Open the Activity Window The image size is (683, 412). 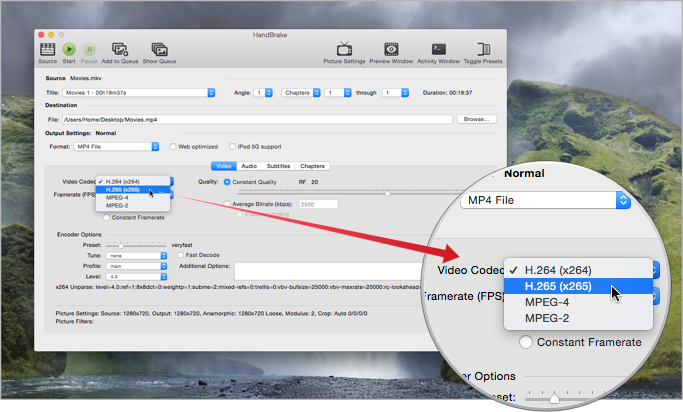coord(438,49)
